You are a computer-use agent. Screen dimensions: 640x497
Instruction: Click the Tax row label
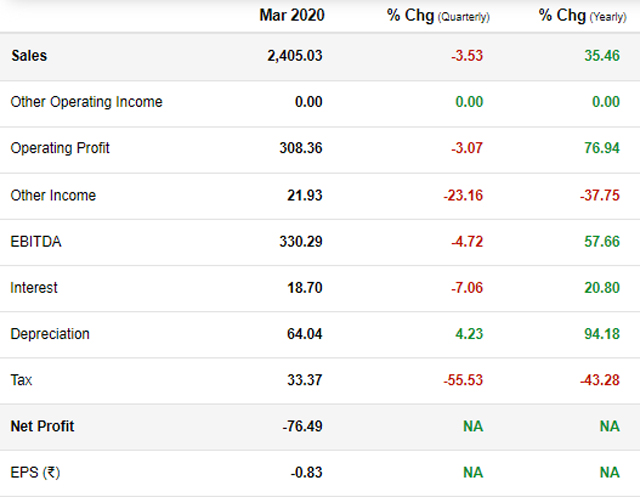tap(22, 380)
